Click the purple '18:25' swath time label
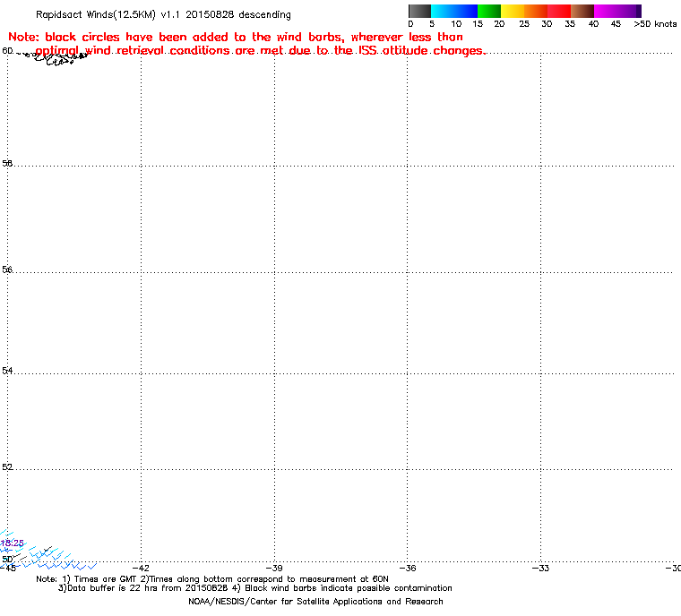Image resolution: width=681 pixels, height=616 pixels. (13, 543)
